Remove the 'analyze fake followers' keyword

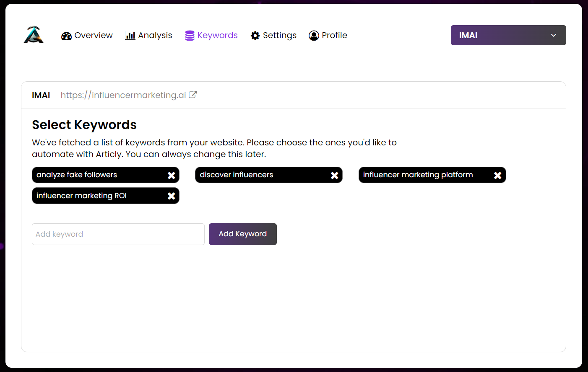(171, 176)
